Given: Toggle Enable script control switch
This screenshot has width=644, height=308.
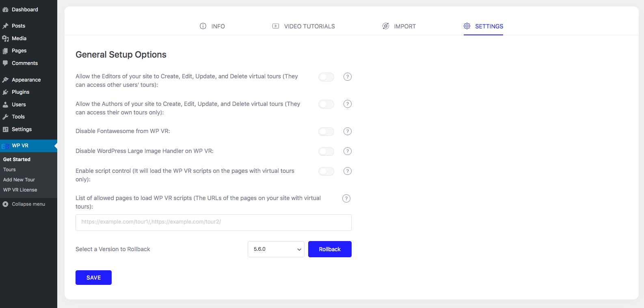Looking at the screenshot, I should click(326, 171).
